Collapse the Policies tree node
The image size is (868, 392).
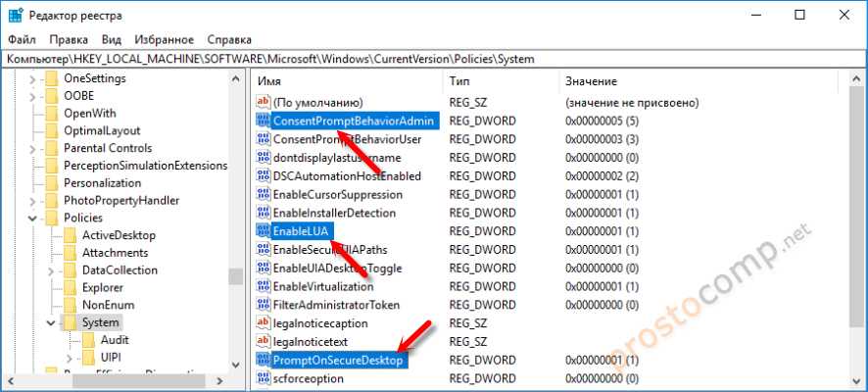coord(32,218)
